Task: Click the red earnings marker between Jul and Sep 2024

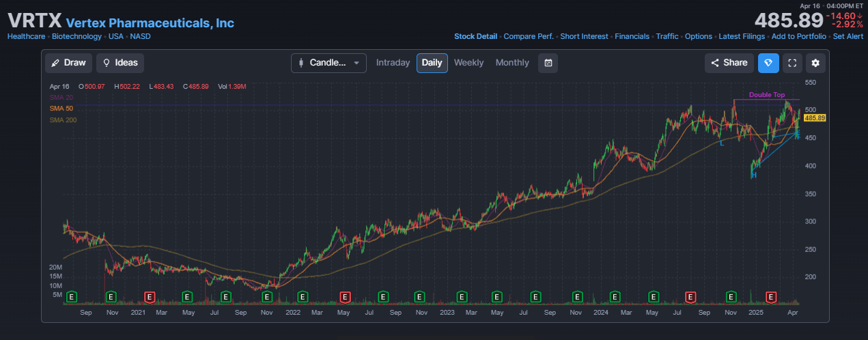Action: 690,297
